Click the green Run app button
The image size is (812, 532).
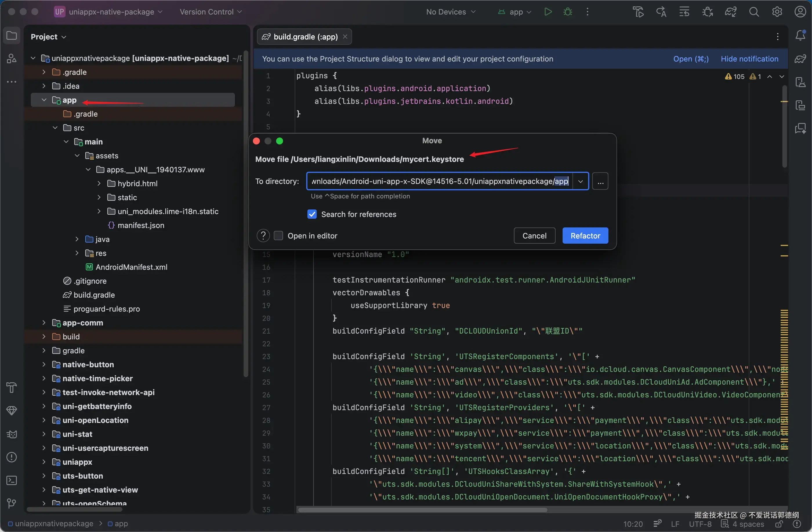tap(548, 12)
